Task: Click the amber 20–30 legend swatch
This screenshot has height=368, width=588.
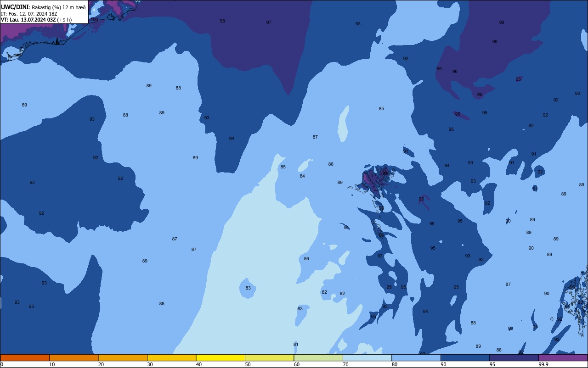Action: pyautogui.click(x=123, y=357)
